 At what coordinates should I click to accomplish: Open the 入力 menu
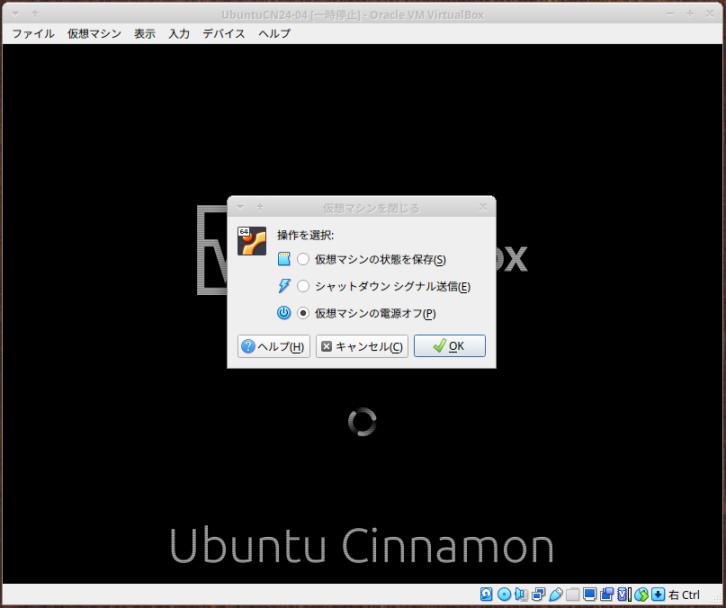tap(179, 33)
